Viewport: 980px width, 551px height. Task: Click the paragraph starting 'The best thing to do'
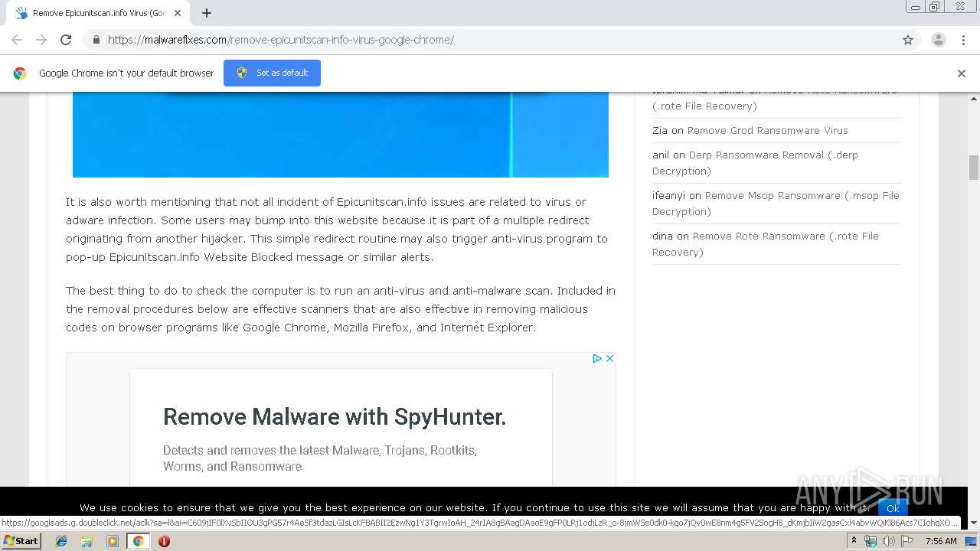coord(341,309)
